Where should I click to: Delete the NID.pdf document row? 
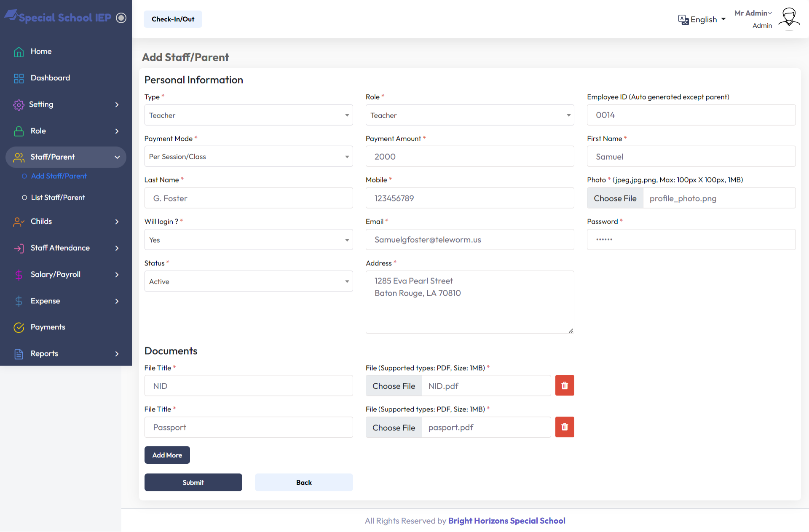[x=564, y=385]
